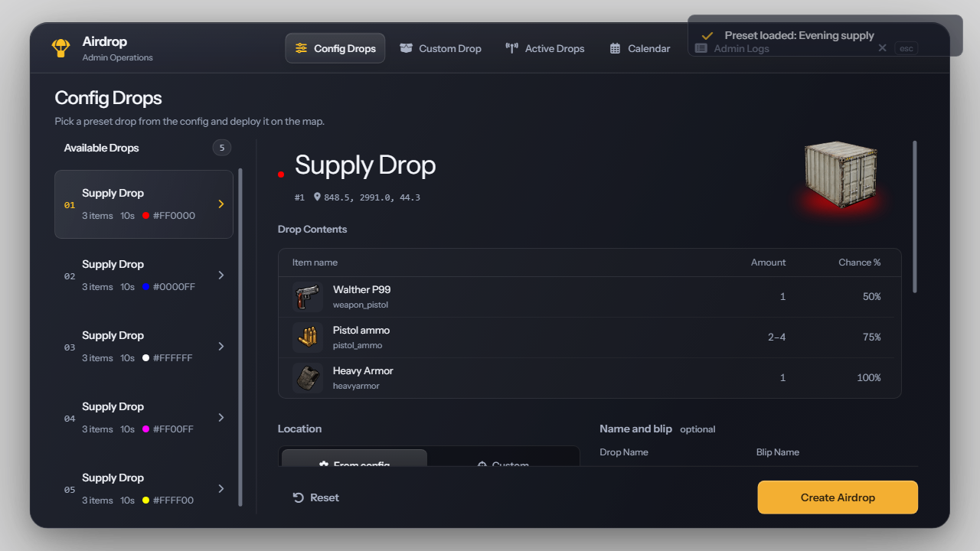
Task: Click the Pistol ammo item icon
Action: click(308, 337)
